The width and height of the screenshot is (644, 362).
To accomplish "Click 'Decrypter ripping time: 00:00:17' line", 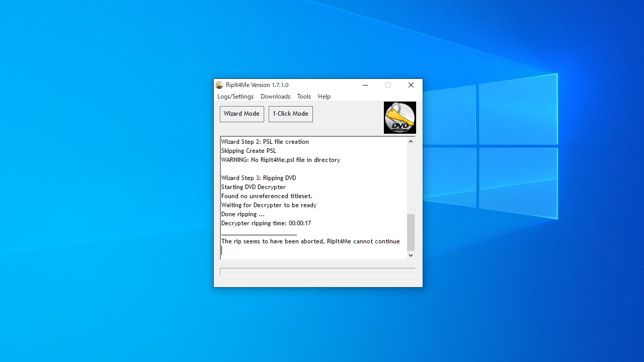I will coord(266,223).
